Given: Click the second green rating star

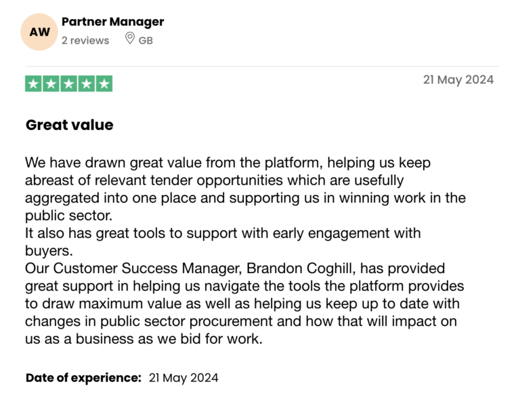Looking at the screenshot, I should point(51,83).
